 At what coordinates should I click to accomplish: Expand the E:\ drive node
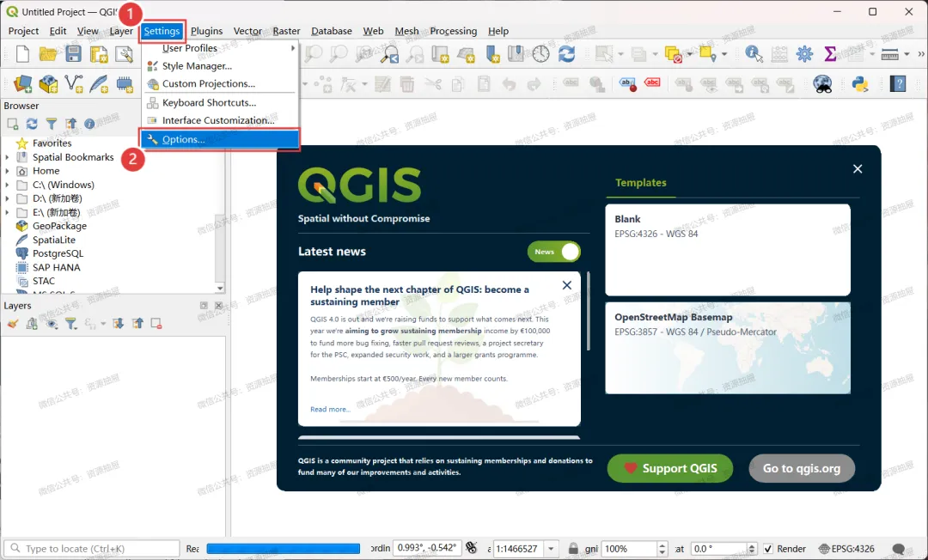pos(7,212)
